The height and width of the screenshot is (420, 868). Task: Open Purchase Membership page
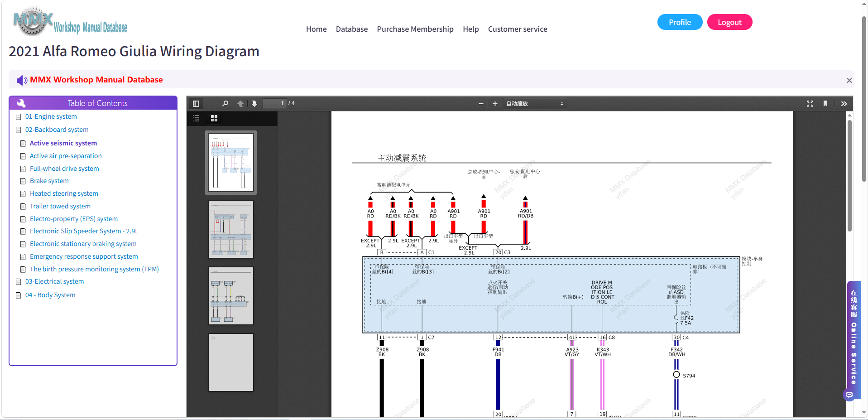(x=415, y=29)
